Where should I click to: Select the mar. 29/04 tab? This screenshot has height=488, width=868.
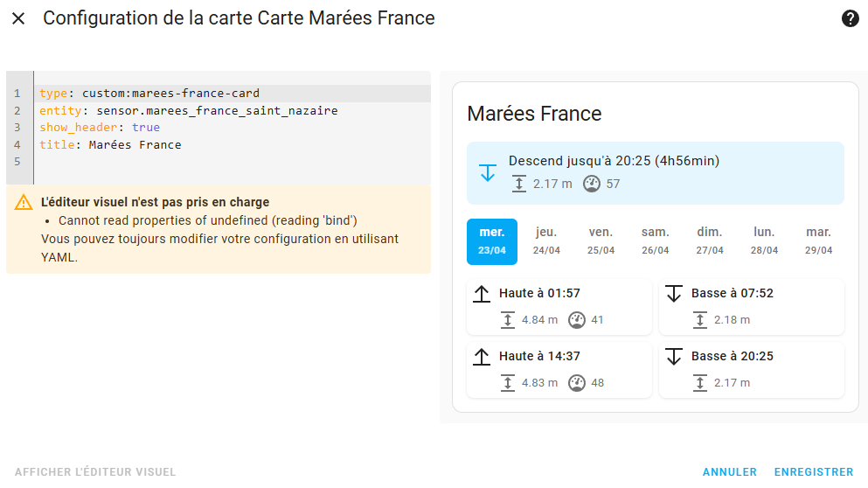(819, 241)
